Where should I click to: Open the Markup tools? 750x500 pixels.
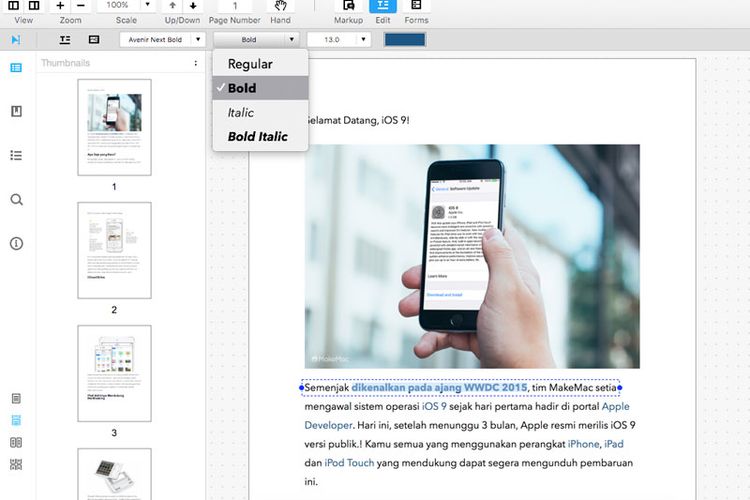[x=349, y=5]
